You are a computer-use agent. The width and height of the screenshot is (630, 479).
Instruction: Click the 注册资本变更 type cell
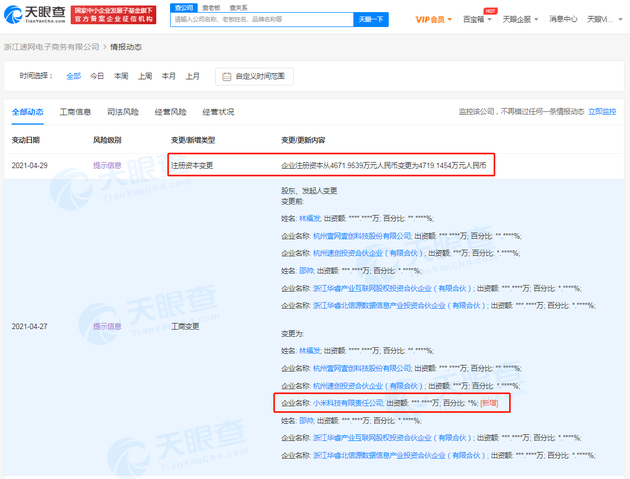pos(192,166)
